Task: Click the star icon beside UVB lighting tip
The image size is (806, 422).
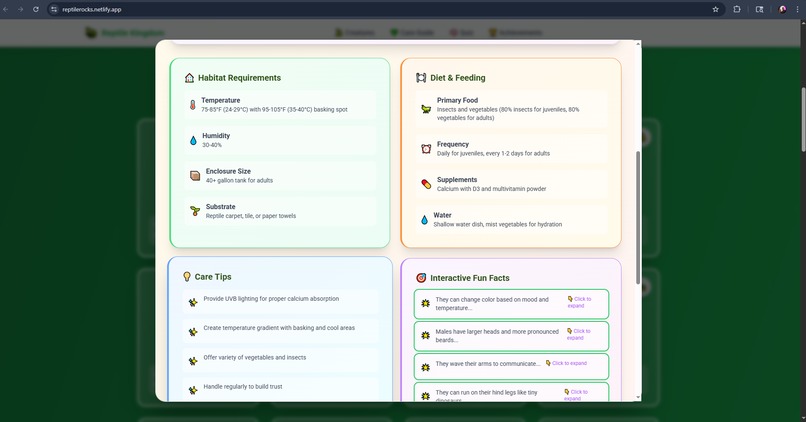Action: pos(193,302)
